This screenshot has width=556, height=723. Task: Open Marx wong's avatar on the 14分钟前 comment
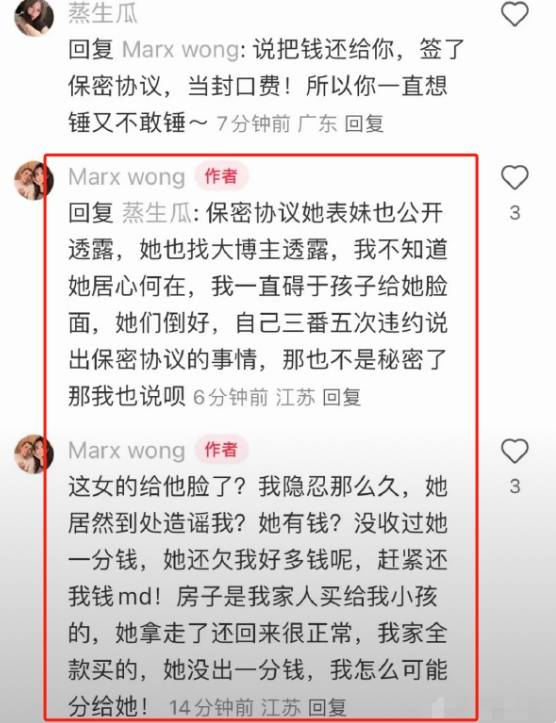click(x=34, y=454)
